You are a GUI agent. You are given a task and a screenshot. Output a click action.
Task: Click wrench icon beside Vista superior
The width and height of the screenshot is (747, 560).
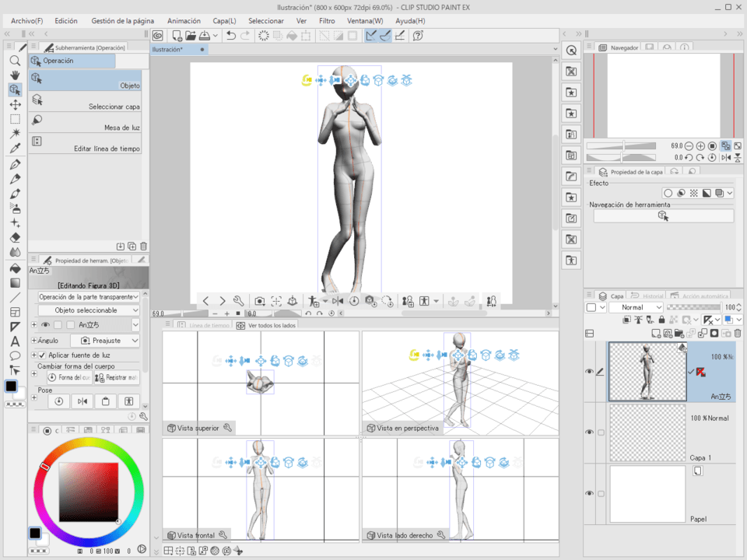228,428
